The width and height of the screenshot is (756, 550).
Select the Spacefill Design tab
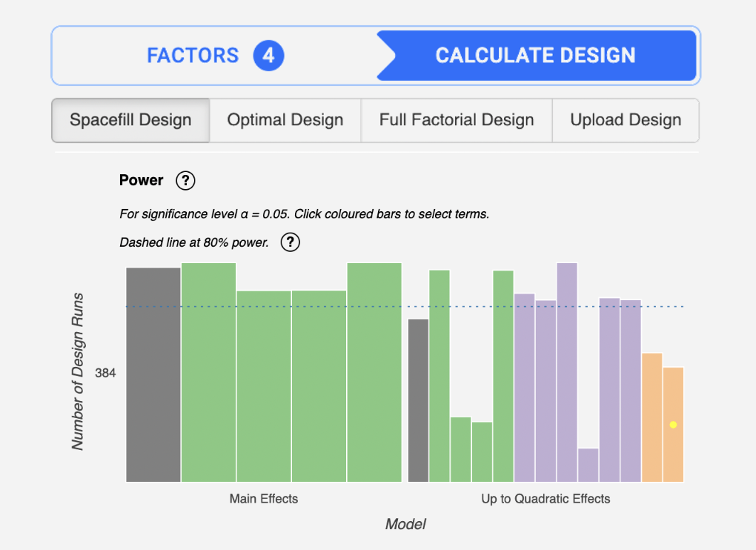pyautogui.click(x=130, y=119)
